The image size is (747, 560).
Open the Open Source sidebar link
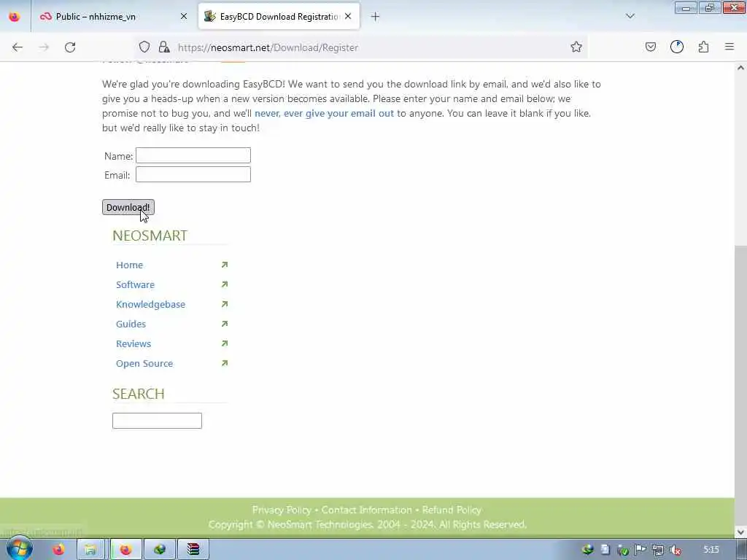(144, 363)
